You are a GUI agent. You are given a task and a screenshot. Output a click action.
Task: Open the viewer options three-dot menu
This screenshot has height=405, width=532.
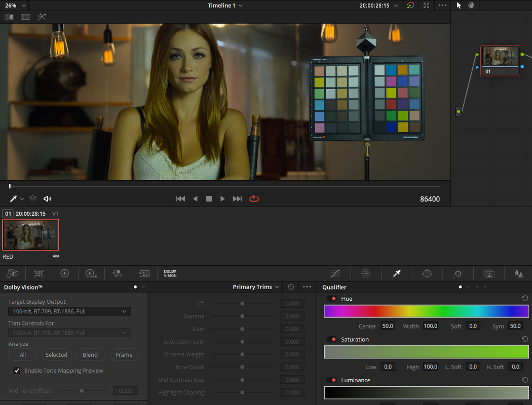442,6
